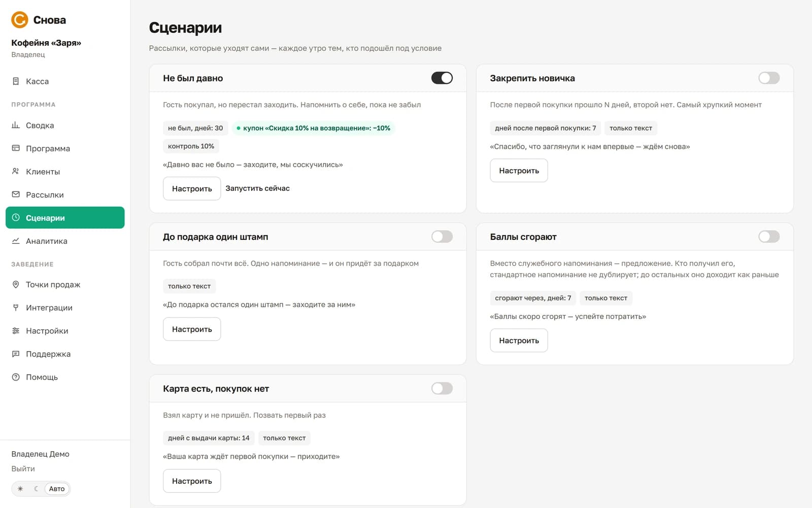Click the Сводка chart icon
The width and height of the screenshot is (812, 508).
click(16, 125)
